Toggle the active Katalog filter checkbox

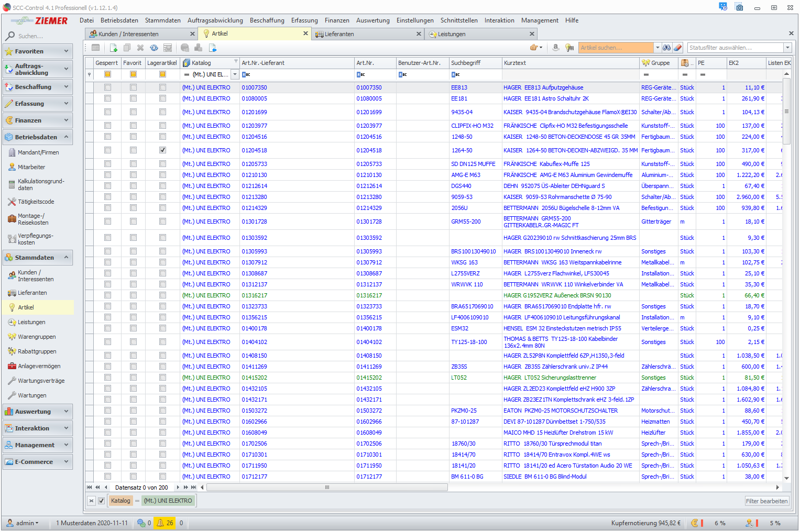102,501
